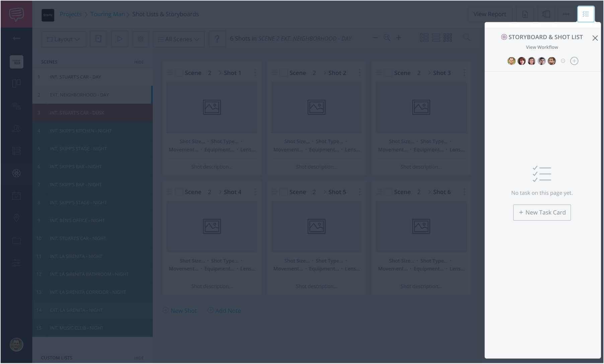
Task: Check the Shot 1 selection checkbox
Action: [179, 72]
